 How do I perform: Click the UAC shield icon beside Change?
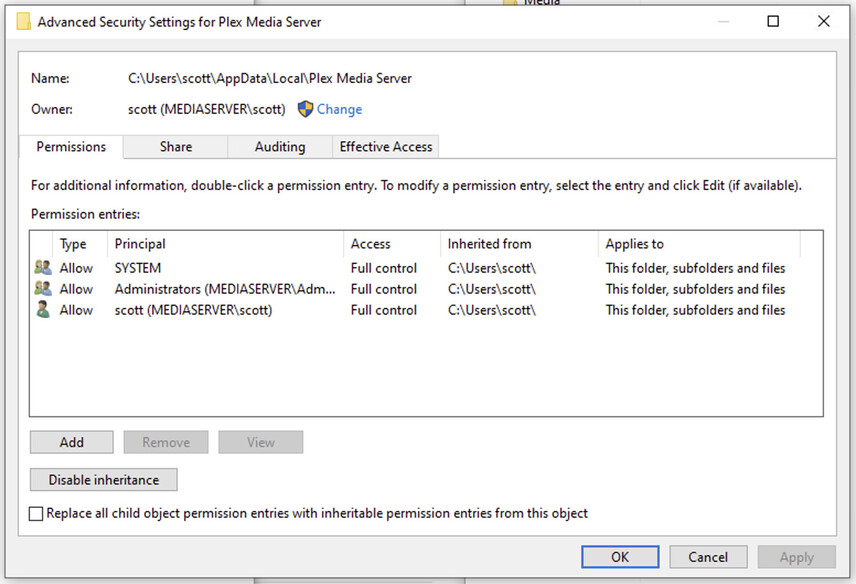point(306,109)
